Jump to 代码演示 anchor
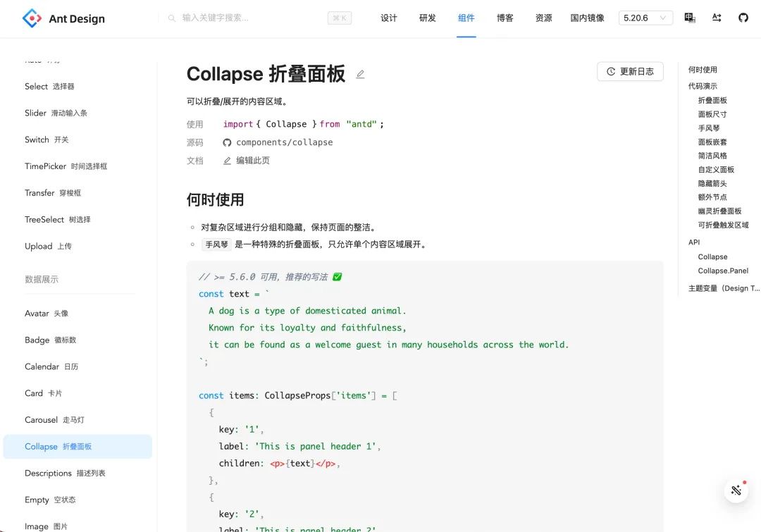This screenshot has width=761, height=532. click(703, 87)
